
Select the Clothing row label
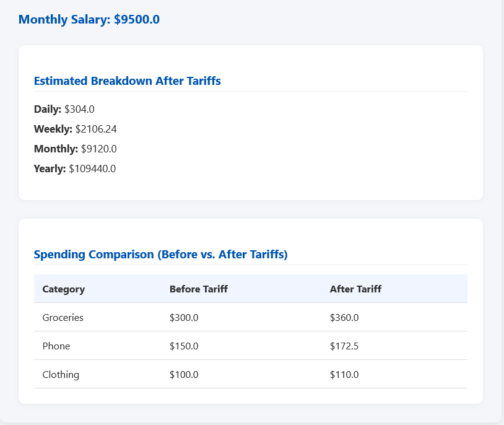(x=61, y=375)
